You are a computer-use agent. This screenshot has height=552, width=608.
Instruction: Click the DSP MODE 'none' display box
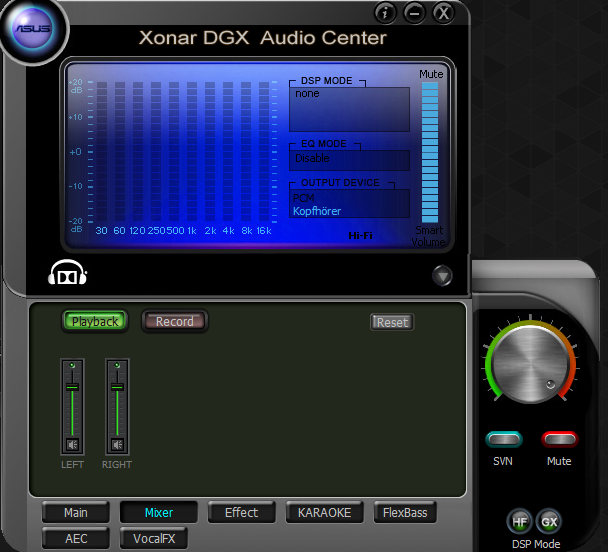point(349,109)
